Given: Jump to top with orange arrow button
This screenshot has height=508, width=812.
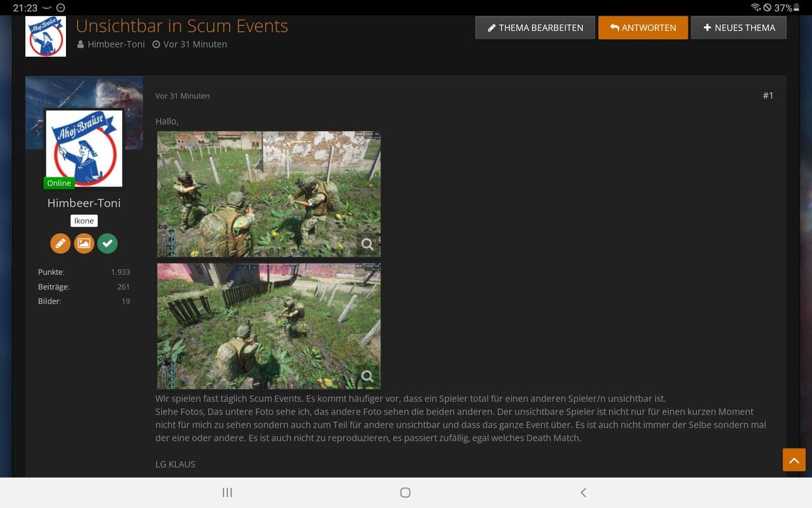Looking at the screenshot, I should pyautogui.click(x=794, y=459).
